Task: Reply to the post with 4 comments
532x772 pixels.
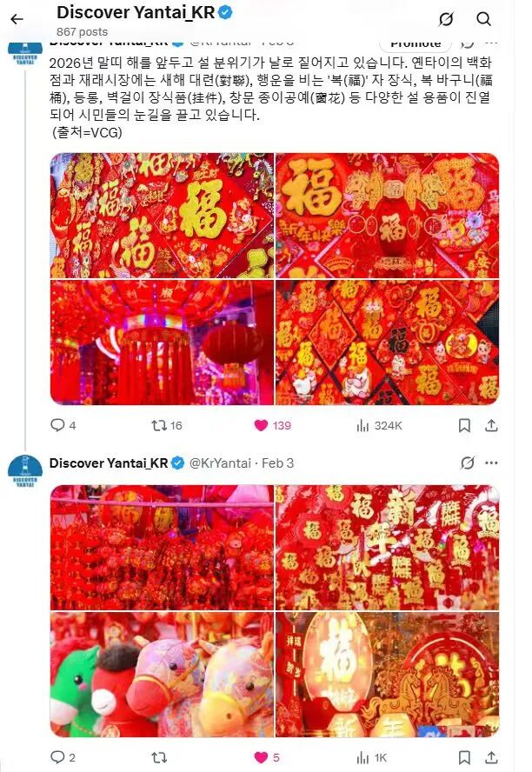Action: point(63,425)
